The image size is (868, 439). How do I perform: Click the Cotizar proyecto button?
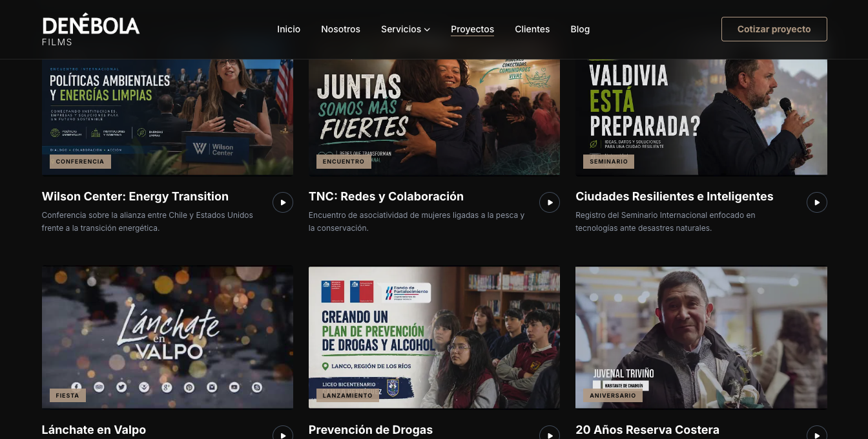click(x=774, y=29)
